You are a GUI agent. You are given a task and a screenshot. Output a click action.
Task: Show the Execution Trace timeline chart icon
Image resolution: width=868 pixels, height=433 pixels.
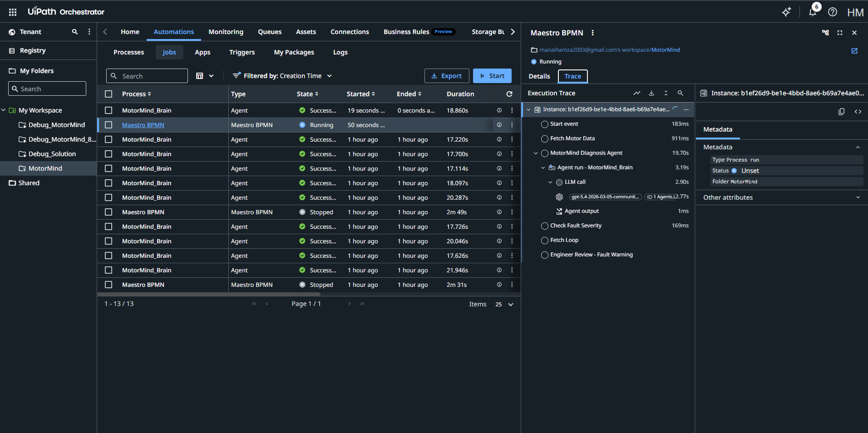pyautogui.click(x=637, y=93)
